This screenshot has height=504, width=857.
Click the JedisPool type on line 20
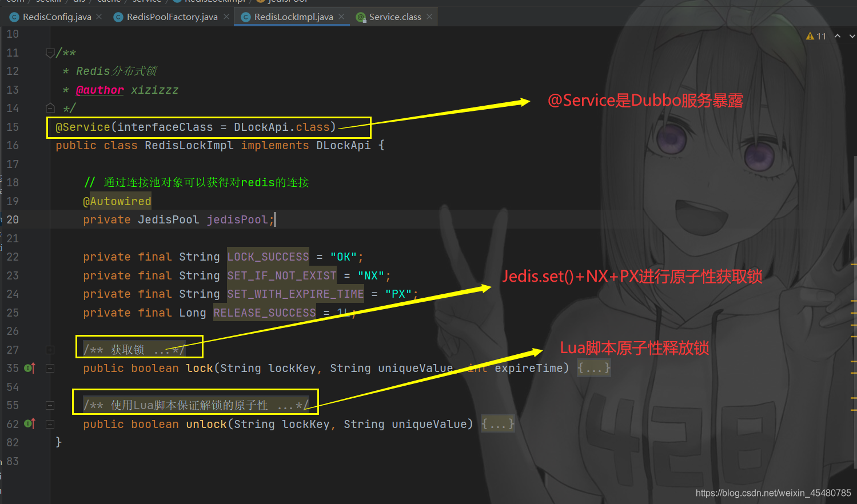pos(169,219)
